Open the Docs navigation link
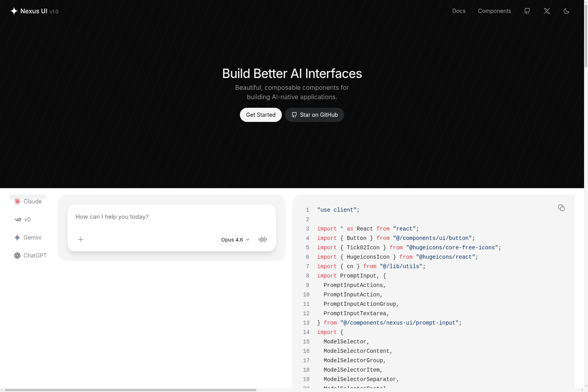This screenshot has height=392, width=588. point(459,11)
